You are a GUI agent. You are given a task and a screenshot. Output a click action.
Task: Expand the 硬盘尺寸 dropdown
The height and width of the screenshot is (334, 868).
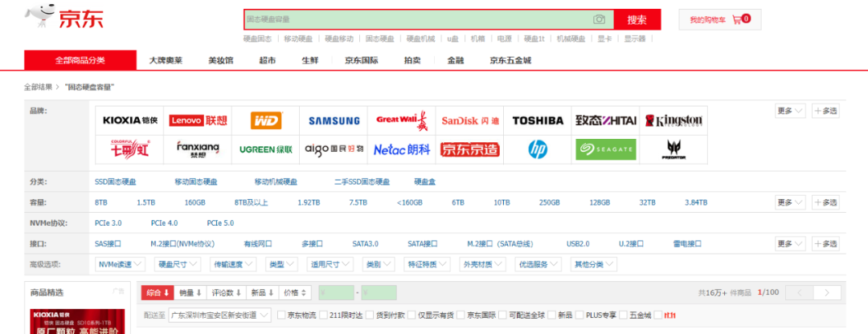click(177, 264)
